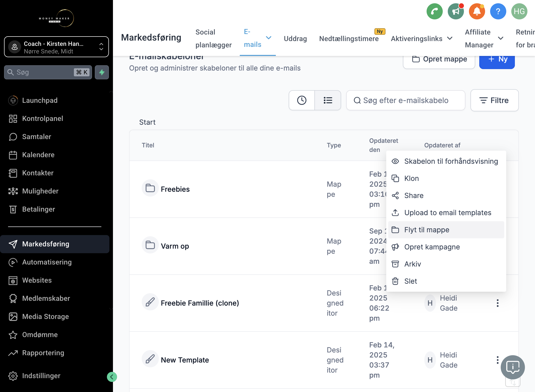Select Arkiv in the context menu

coord(446,264)
